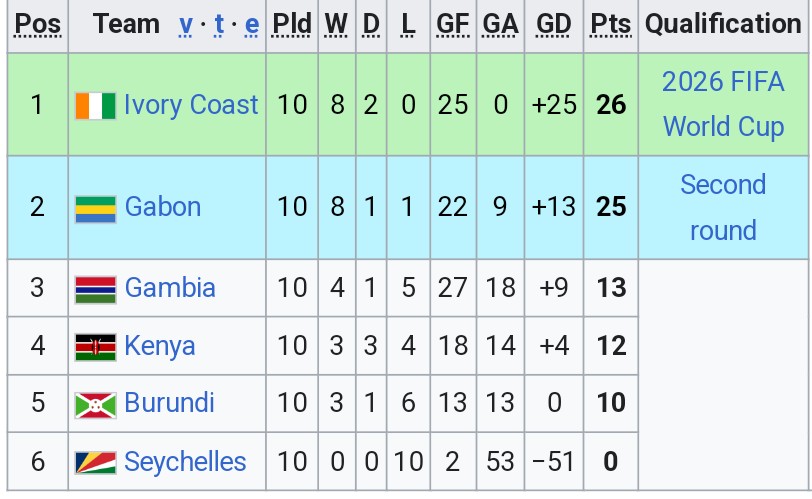
Task: Open the Second round qualification link
Action: point(723,207)
